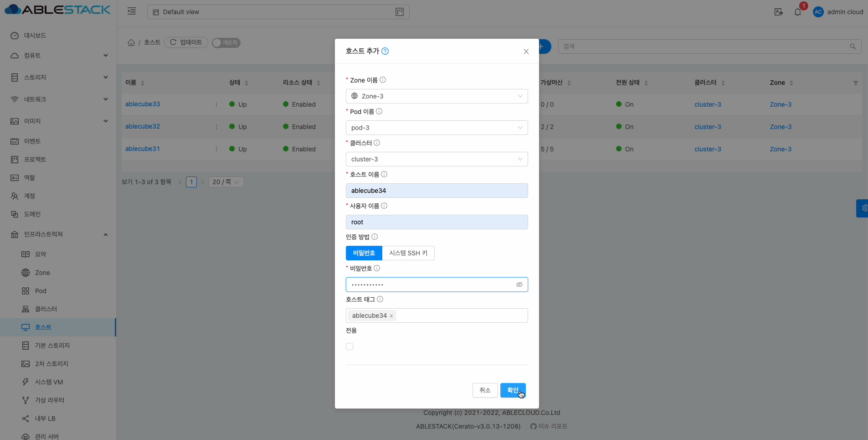Open 대시보드 in the sidebar

35,36
